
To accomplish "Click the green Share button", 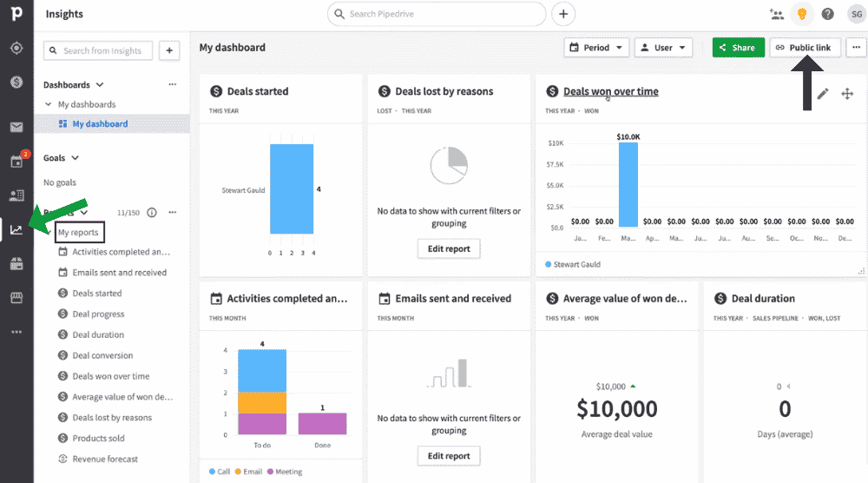I will 738,48.
